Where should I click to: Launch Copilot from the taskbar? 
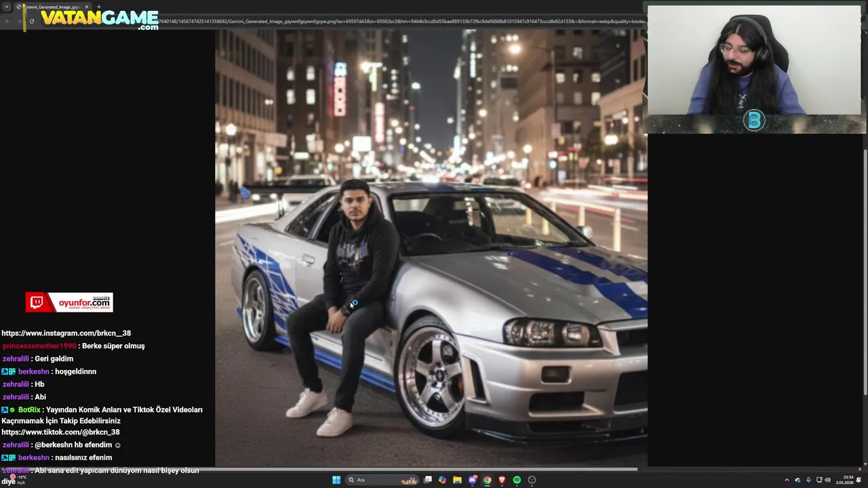click(442, 480)
